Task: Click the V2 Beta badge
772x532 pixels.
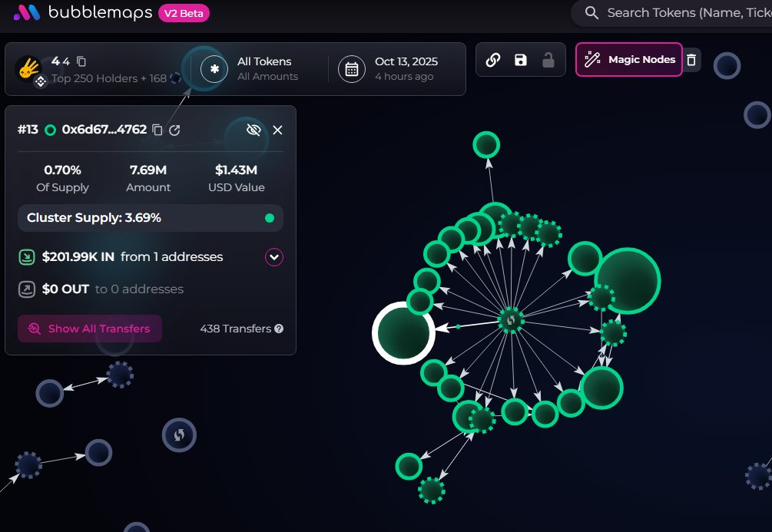Action: click(184, 13)
